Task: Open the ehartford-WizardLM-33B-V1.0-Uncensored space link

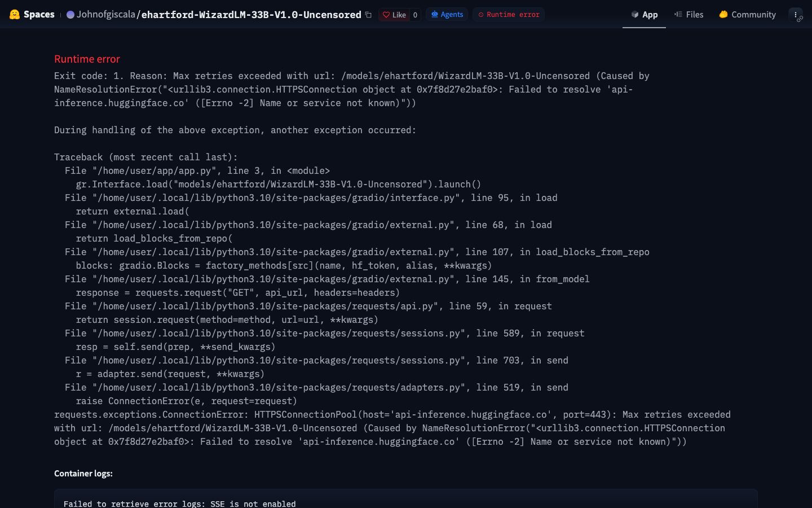Action: click(x=251, y=15)
